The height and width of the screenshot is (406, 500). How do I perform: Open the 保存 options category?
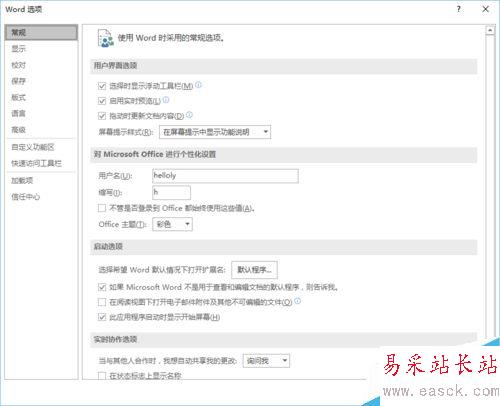point(19,81)
